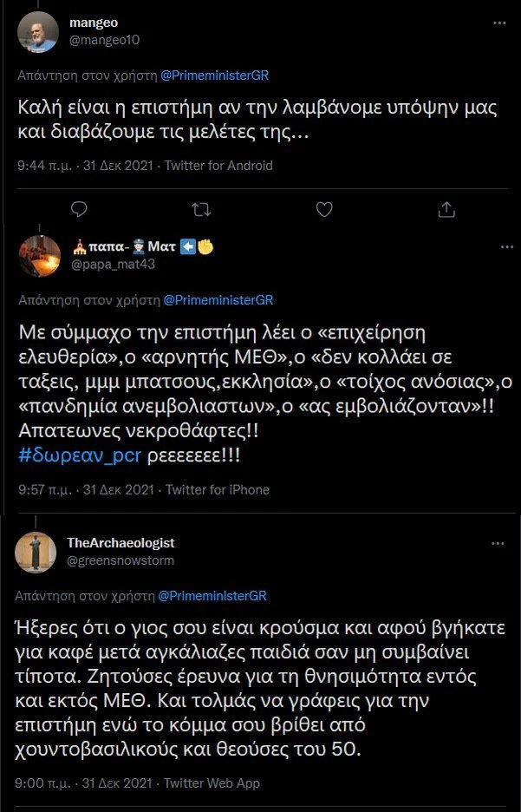Open mangeo's profile picture
The width and height of the screenshot is (521, 812).
38,32
